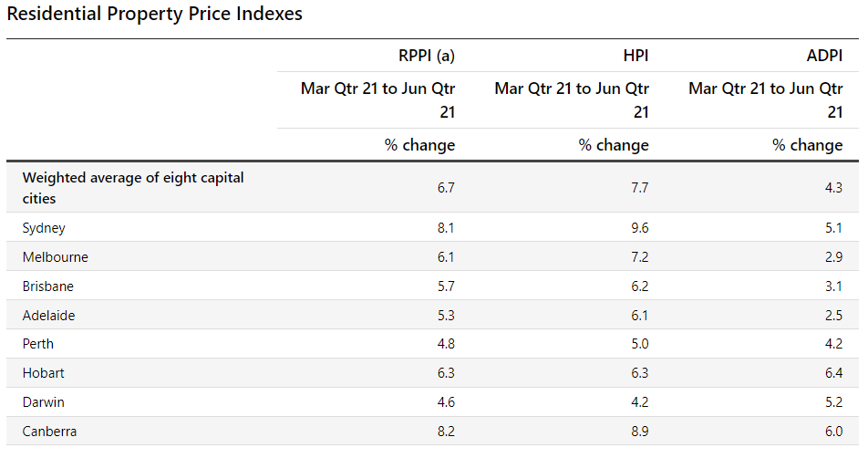The image size is (868, 458).
Task: Select the Melbourne row label
Action: point(56,257)
